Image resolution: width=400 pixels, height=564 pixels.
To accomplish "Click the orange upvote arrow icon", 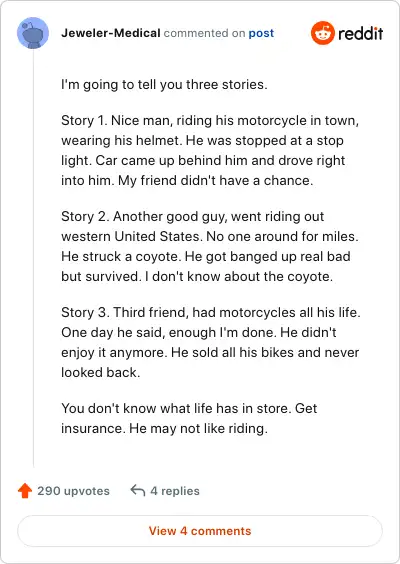I will click(25, 491).
